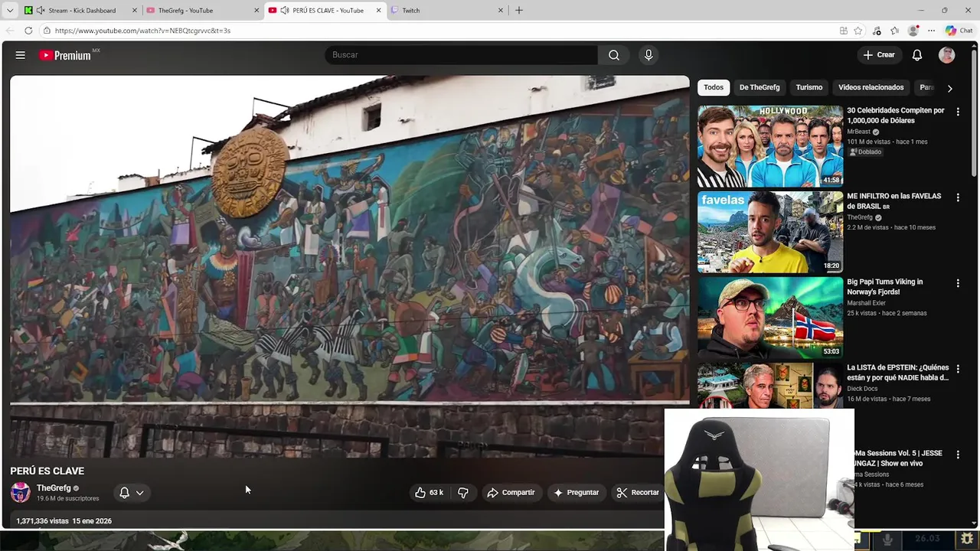
Task: Open TheGrefg channel name link
Action: 54,488
